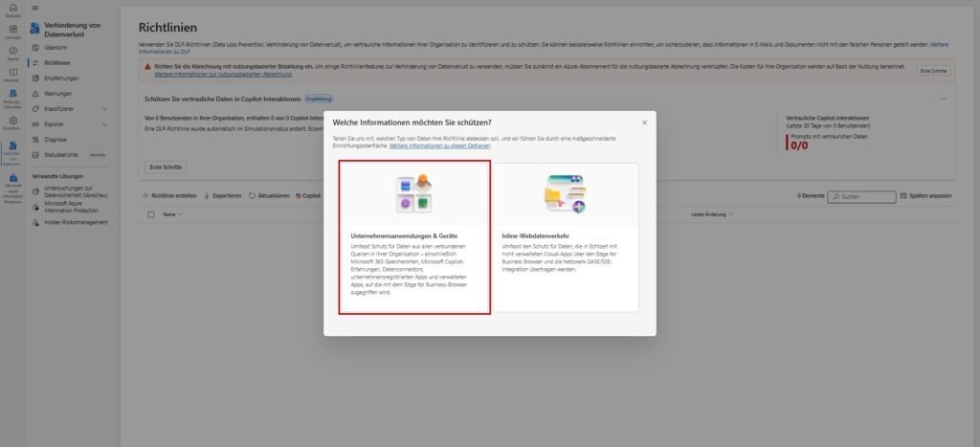
Task: Click the Startseite home icon
Action: (x=12, y=11)
